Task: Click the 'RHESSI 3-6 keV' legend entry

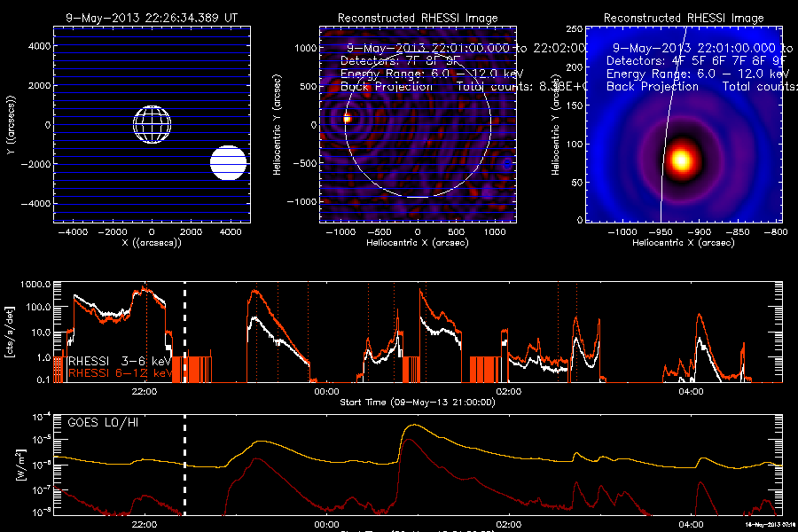Action: (x=120, y=361)
